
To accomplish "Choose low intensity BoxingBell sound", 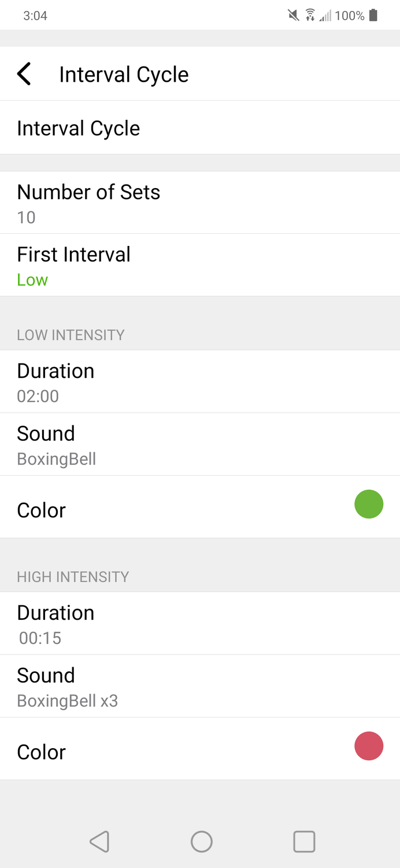I will (200, 444).
